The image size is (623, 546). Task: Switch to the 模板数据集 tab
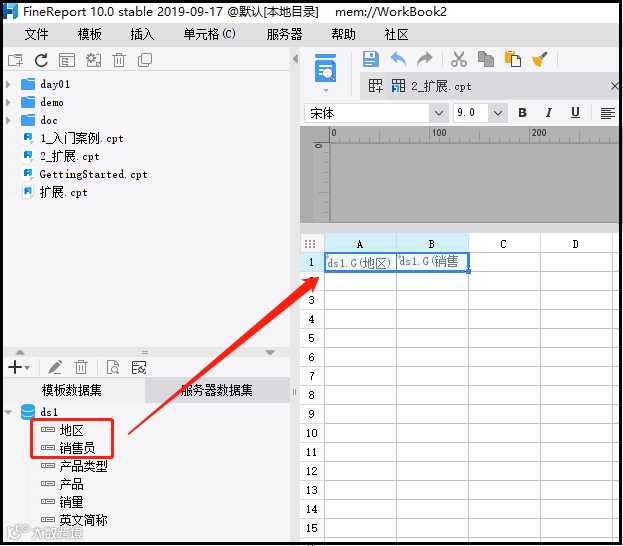[x=72, y=390]
